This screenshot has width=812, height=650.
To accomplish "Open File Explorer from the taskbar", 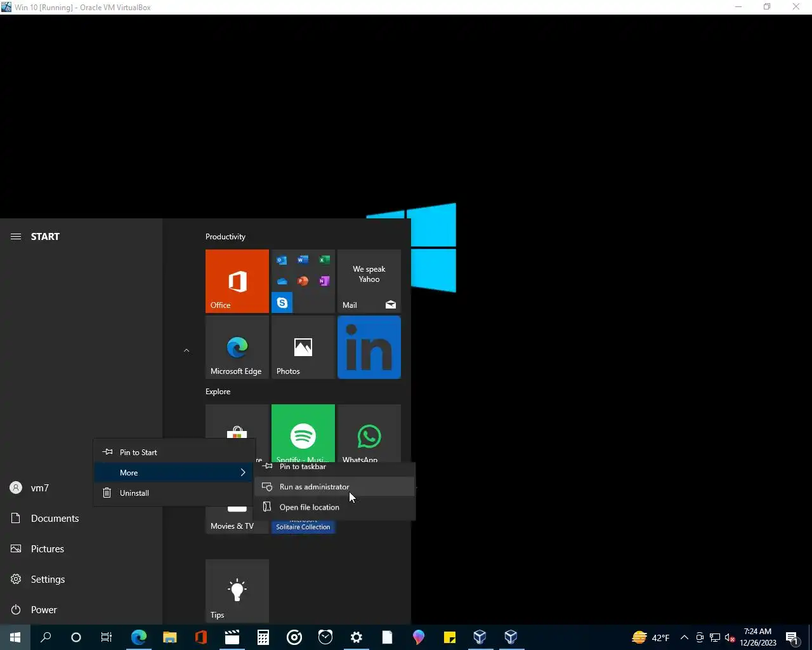I will (x=170, y=637).
